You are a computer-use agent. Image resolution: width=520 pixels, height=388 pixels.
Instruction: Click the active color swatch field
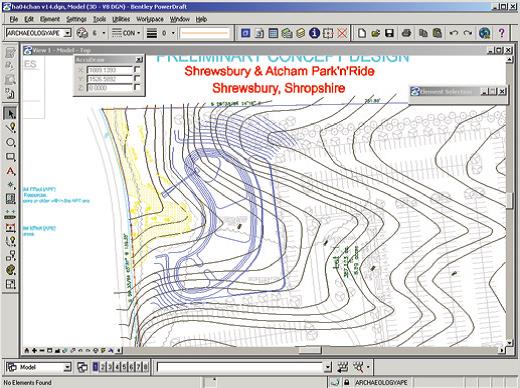(204, 33)
